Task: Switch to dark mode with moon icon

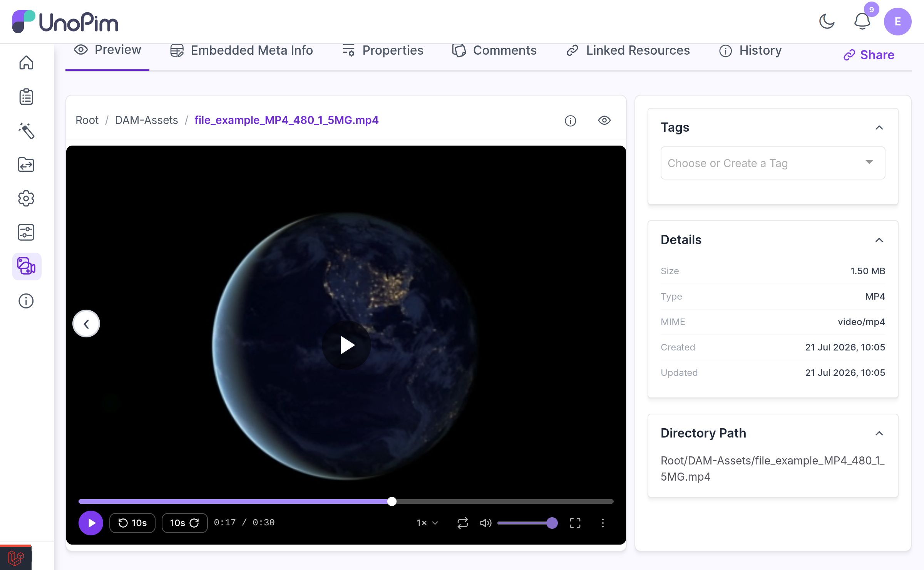Action: 827,22
